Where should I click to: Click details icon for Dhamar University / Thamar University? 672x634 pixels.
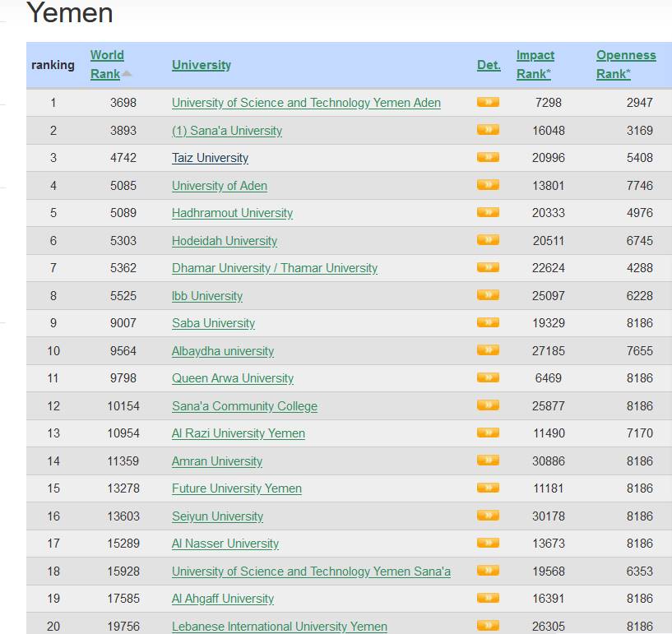[x=488, y=267]
